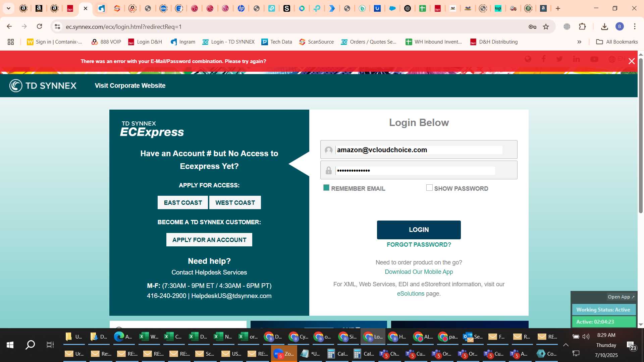Image resolution: width=644 pixels, height=362 pixels.
Task: Open Windows taskbar search
Action: click(x=30, y=345)
